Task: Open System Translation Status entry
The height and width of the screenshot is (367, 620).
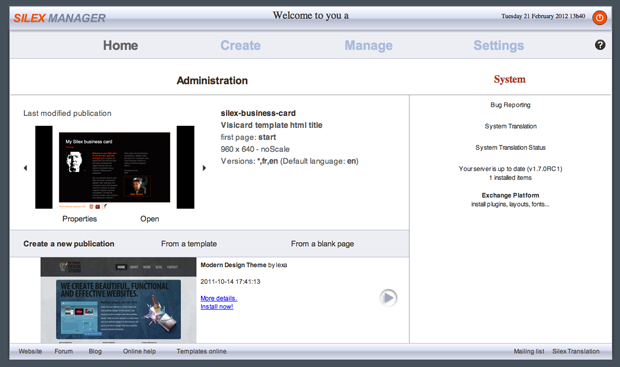Action: tap(510, 148)
